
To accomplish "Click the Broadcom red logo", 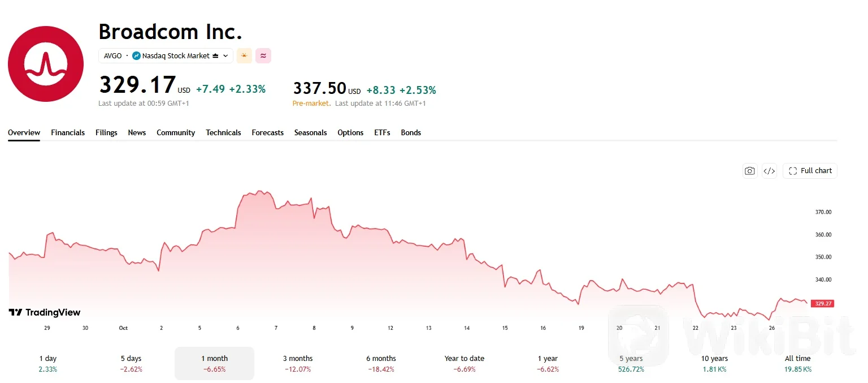I will pos(46,64).
